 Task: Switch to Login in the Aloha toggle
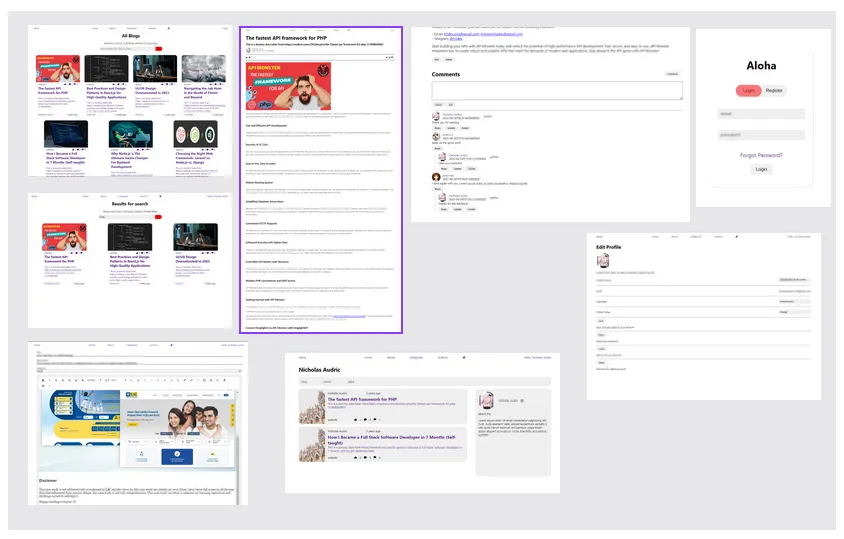749,90
